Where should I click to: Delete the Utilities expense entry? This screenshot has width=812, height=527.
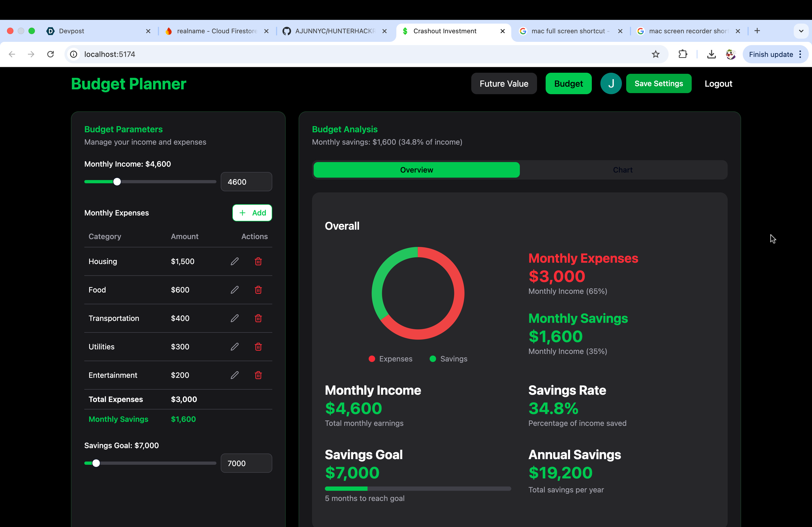(x=258, y=347)
